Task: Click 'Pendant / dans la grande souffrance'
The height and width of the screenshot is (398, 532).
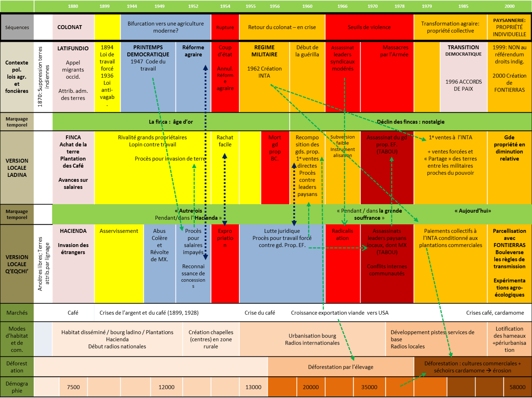Action: pyautogui.click(x=369, y=214)
